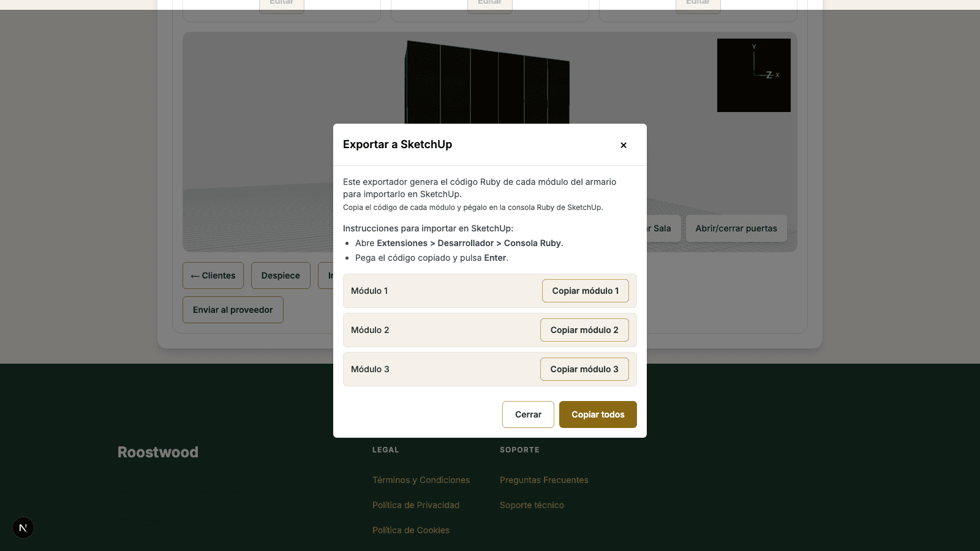This screenshot has width=980, height=551.
Task: Click the SOPORTE footer heading
Action: (x=519, y=449)
